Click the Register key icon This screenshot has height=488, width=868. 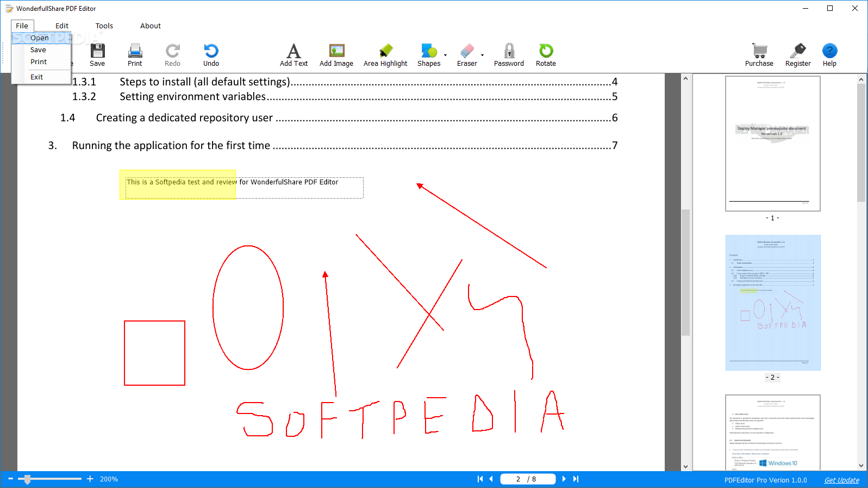[x=798, y=55]
